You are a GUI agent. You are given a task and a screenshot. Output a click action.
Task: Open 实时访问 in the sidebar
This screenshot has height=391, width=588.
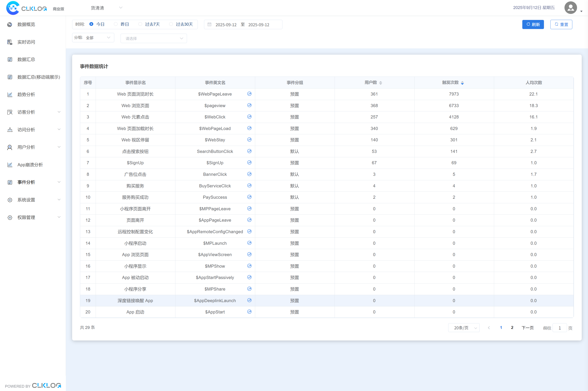tap(26, 42)
